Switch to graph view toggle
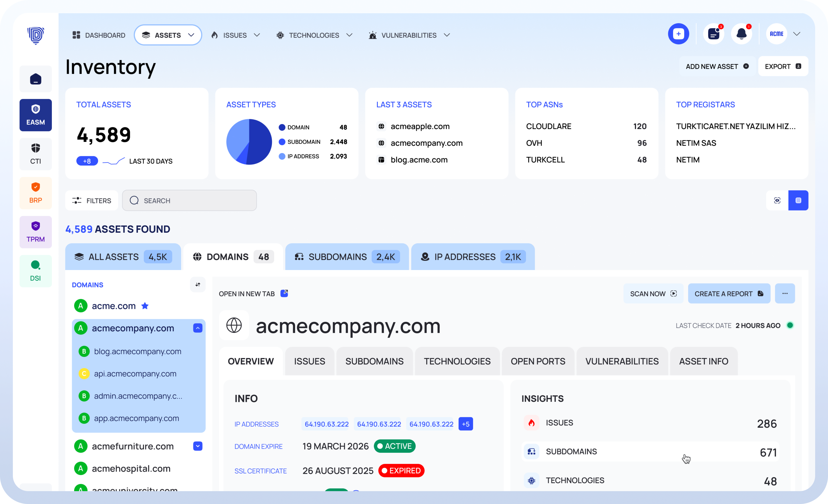The width and height of the screenshot is (828, 504). tap(777, 201)
